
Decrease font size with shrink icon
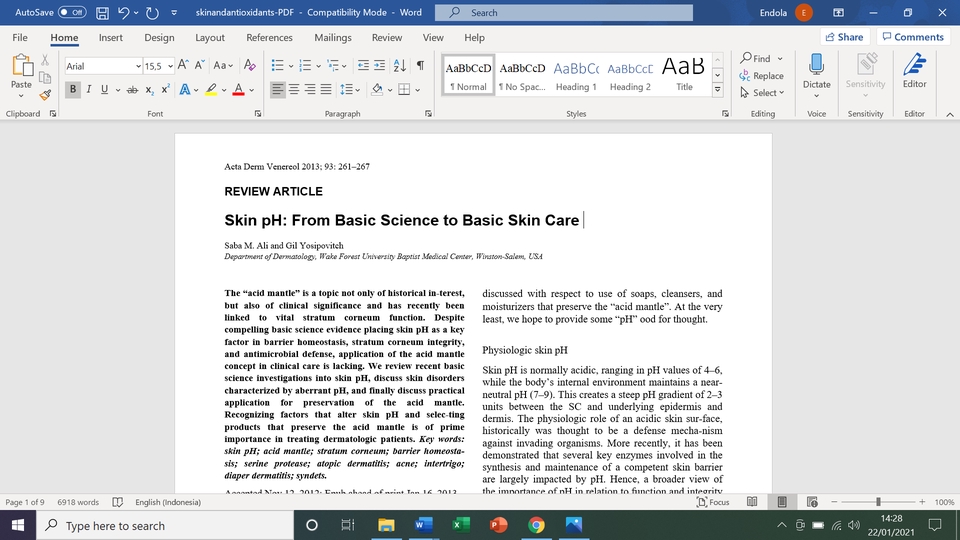pyautogui.click(x=199, y=65)
